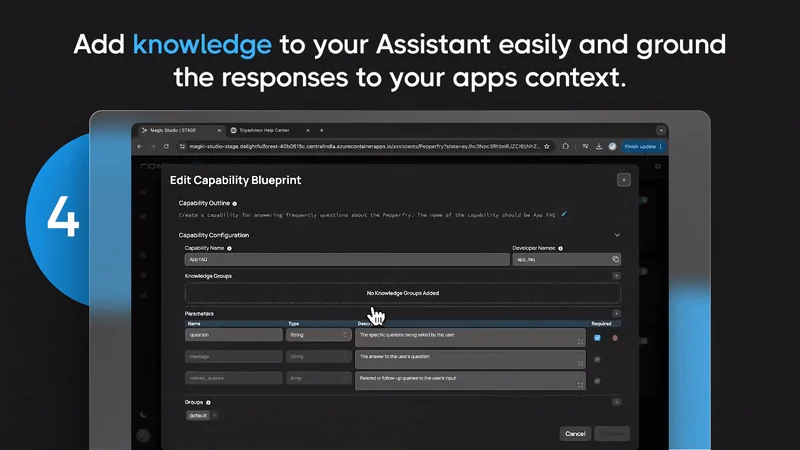The height and width of the screenshot is (450, 800).
Task: Remove the default group tag
Action: tap(214, 415)
